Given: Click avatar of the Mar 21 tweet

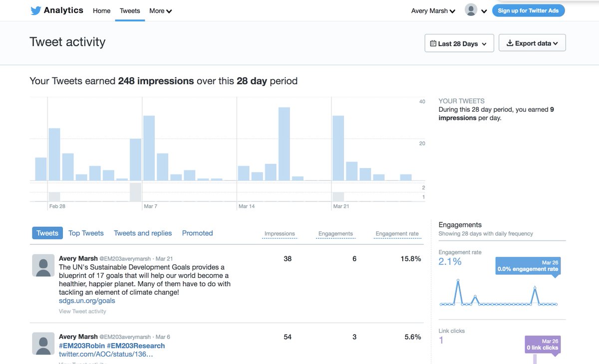Looking at the screenshot, I should pyautogui.click(x=43, y=265).
